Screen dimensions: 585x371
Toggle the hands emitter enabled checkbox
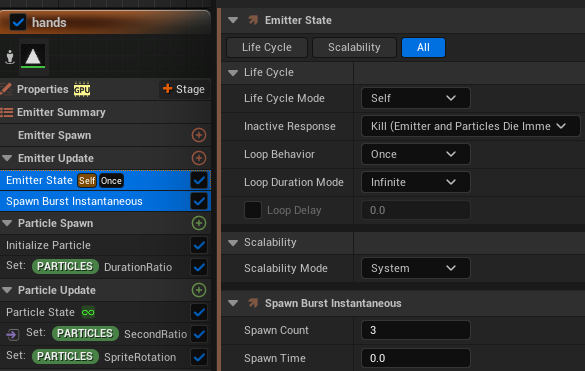(18, 22)
